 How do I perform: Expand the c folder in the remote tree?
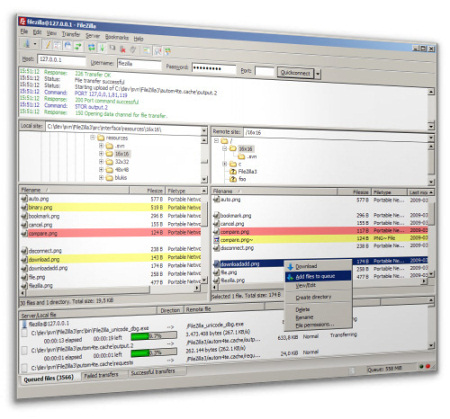[225, 164]
